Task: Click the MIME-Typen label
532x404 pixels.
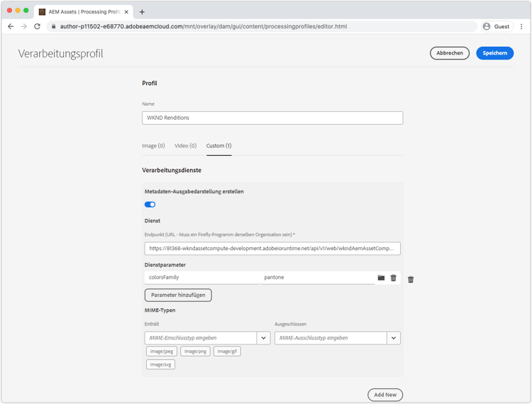Action: 160,310
